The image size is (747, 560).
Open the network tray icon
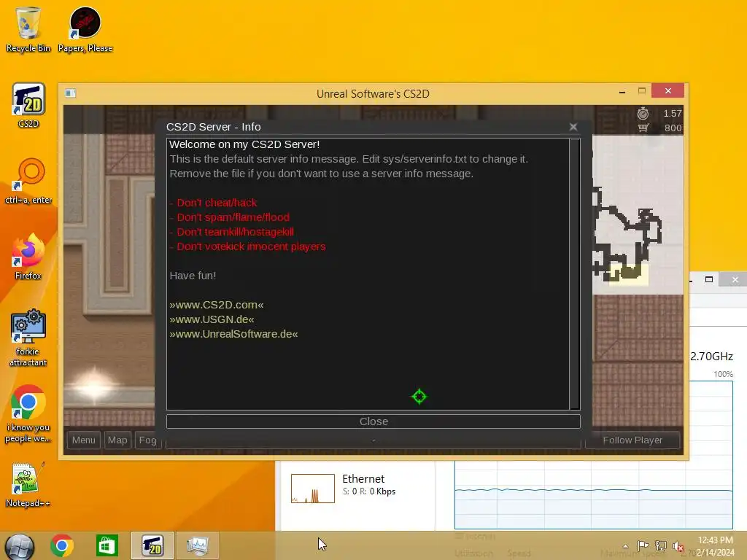660,546
